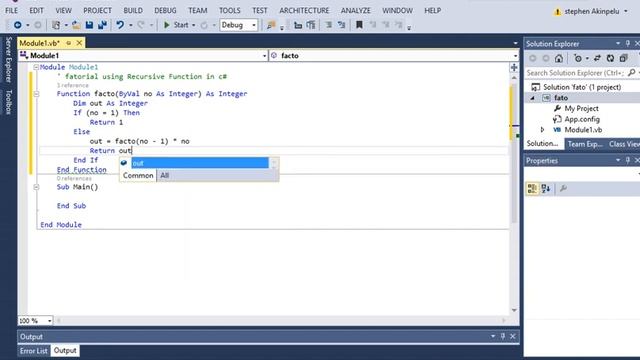Viewport: 640px width, 360px height.
Task: Open the Server Explorer side tab
Action: click(9, 59)
